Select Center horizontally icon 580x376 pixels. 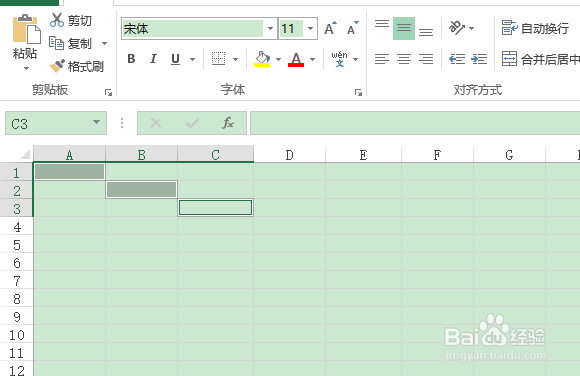pos(404,59)
